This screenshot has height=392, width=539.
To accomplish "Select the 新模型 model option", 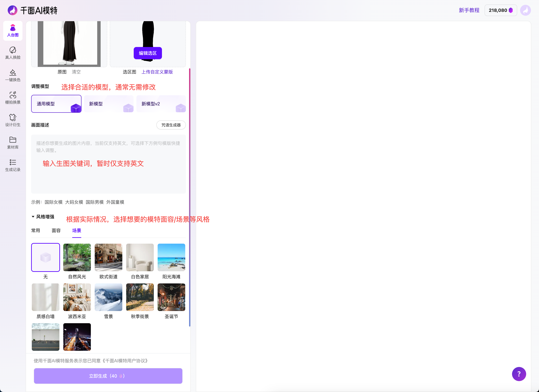I will coord(109,104).
